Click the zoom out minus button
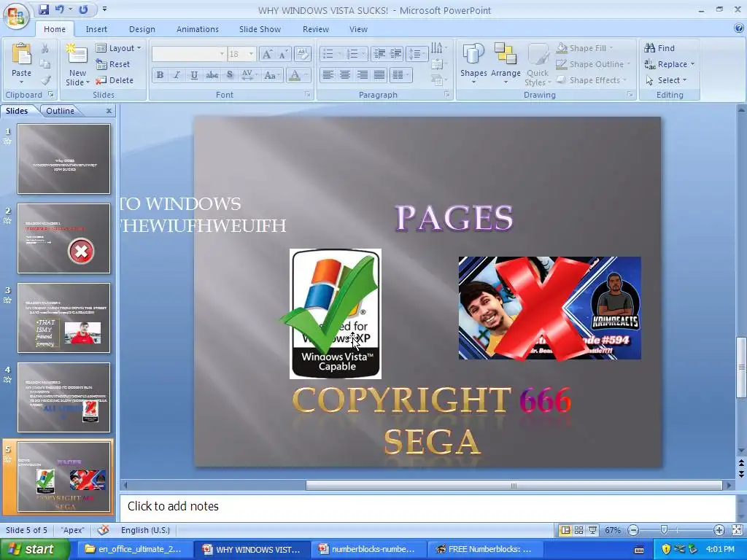 pos(633,530)
